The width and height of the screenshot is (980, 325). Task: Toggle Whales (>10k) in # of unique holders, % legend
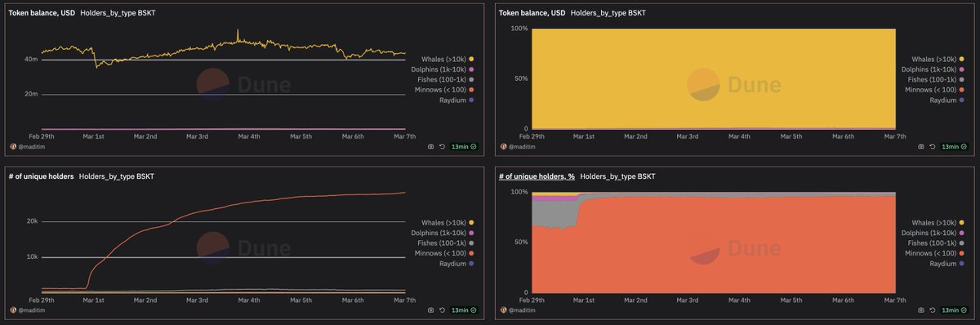point(938,223)
